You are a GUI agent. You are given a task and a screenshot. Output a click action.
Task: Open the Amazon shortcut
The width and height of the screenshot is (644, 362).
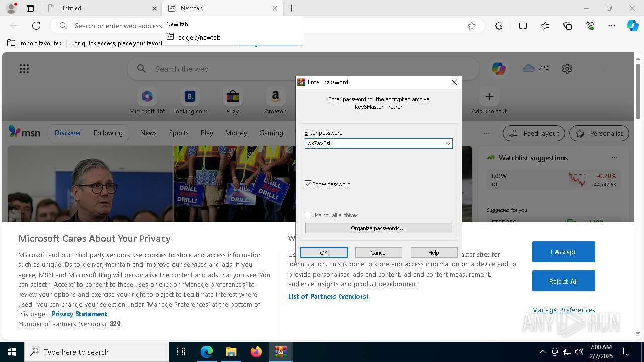(x=275, y=101)
